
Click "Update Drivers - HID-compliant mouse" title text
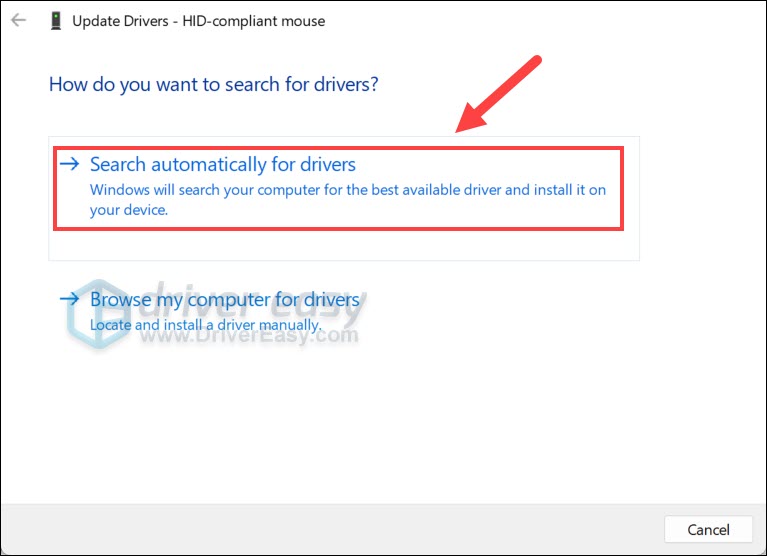coord(199,21)
